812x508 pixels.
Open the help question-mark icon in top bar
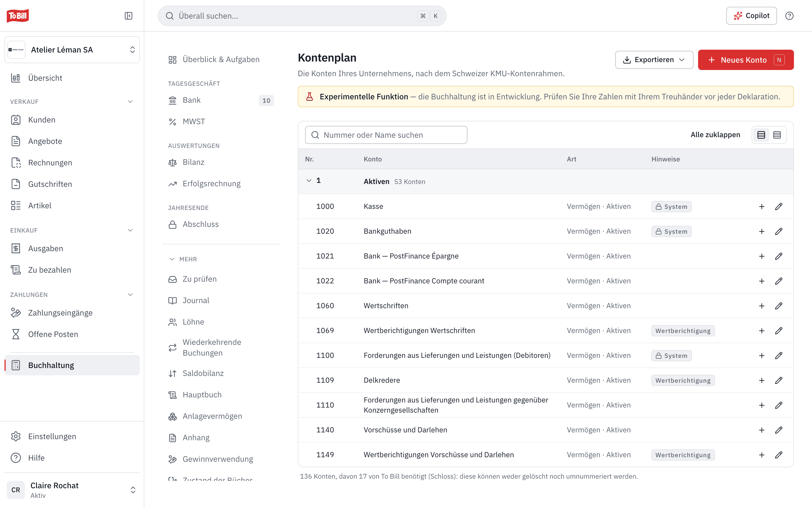[x=789, y=16]
